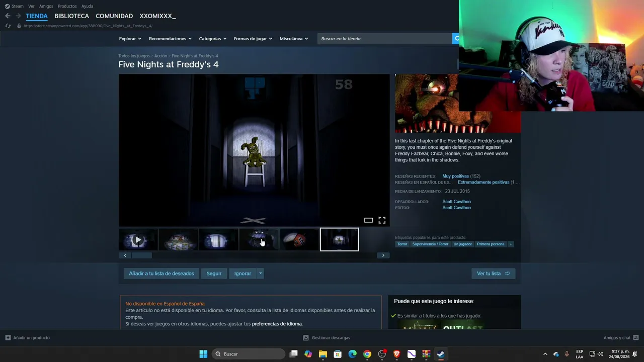Go back with the back arrow
The height and width of the screenshot is (362, 644).
coord(8,16)
